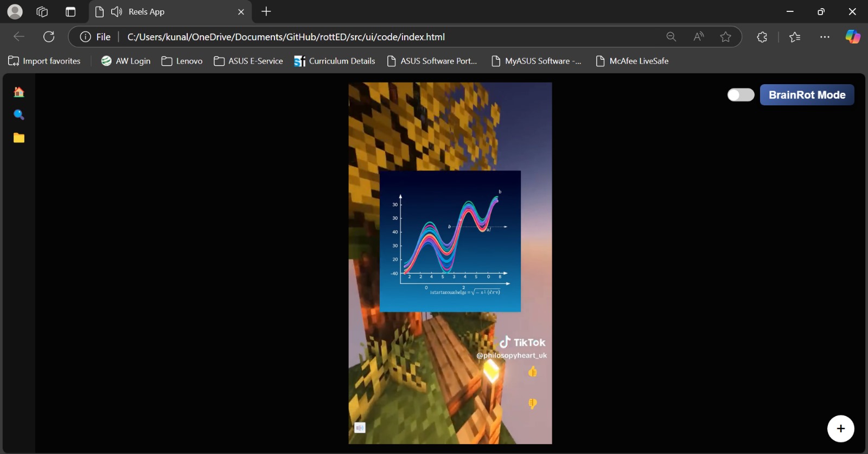Open the Extensions puzzle icon
Image resolution: width=868 pixels, height=454 pixels.
[x=762, y=37]
